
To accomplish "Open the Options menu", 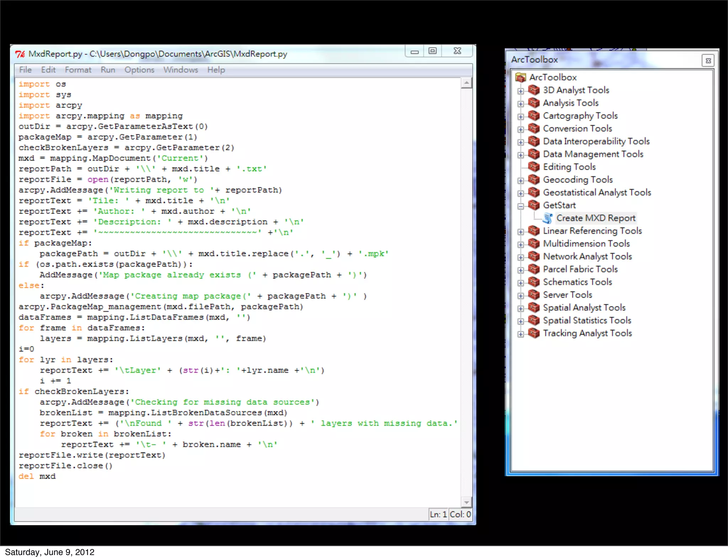I will [x=139, y=70].
